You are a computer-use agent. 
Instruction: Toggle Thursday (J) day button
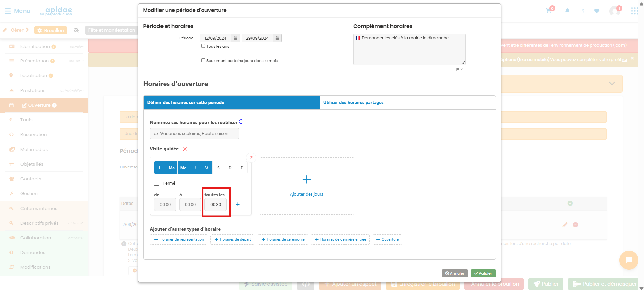[x=195, y=168]
